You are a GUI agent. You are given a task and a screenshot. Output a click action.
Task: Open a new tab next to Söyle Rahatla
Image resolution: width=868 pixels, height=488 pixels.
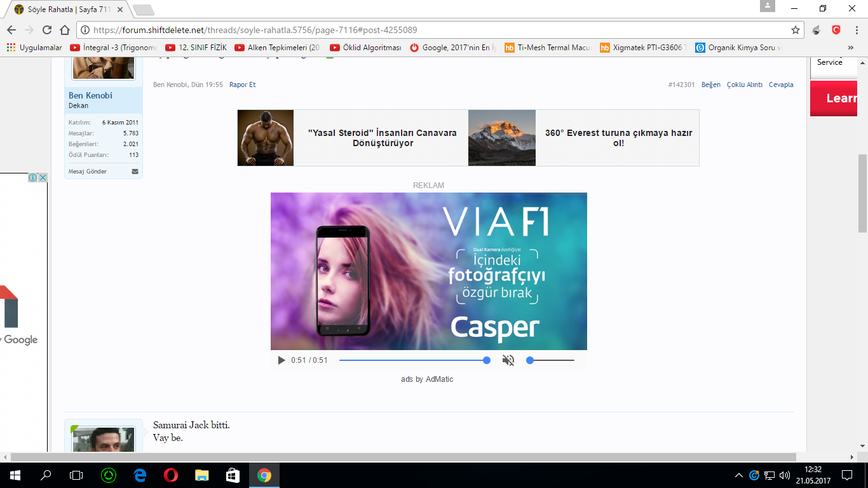point(143,10)
